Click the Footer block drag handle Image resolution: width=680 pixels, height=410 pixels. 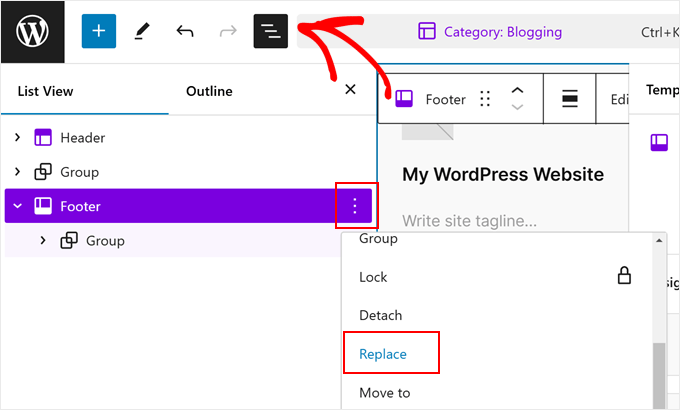pos(485,99)
